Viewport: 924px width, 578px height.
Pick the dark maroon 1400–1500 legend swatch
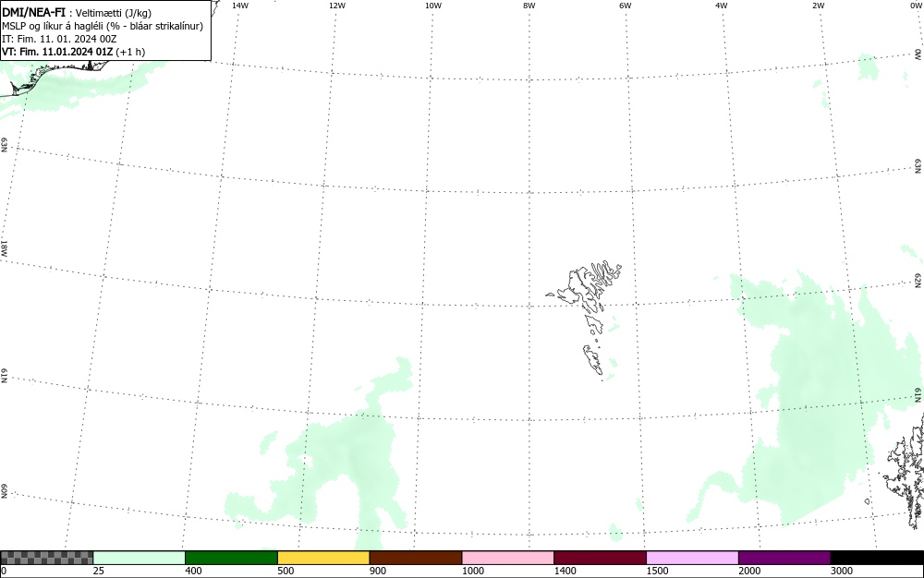600,558
